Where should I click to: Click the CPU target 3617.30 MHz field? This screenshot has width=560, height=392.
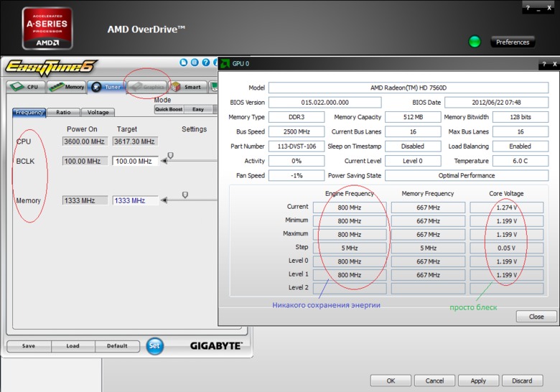pyautogui.click(x=135, y=141)
